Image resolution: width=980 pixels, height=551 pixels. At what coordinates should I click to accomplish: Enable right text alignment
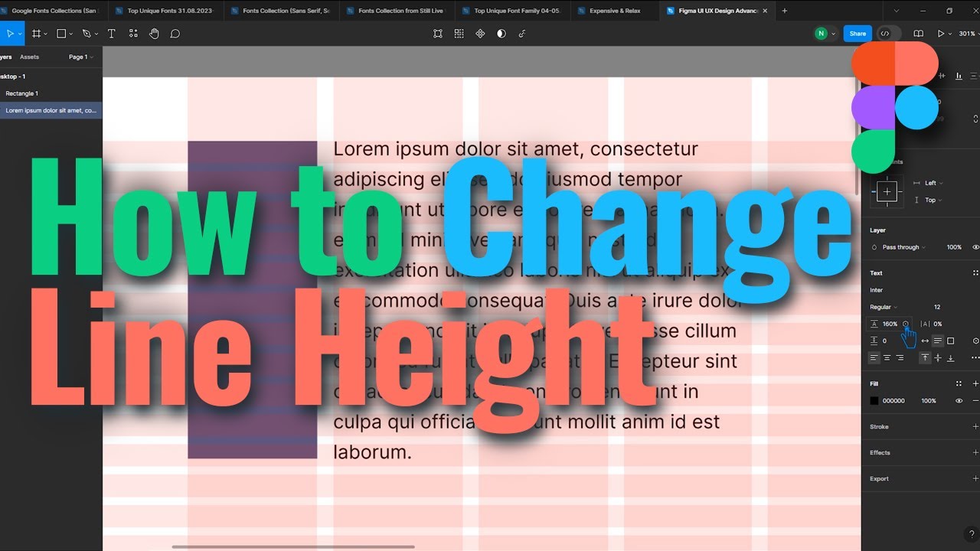click(900, 358)
